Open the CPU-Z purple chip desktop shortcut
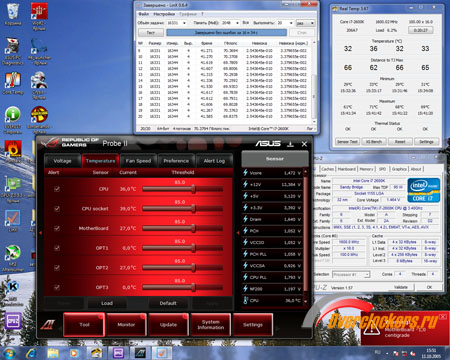This screenshot has width=450, height=360. tap(13, 321)
